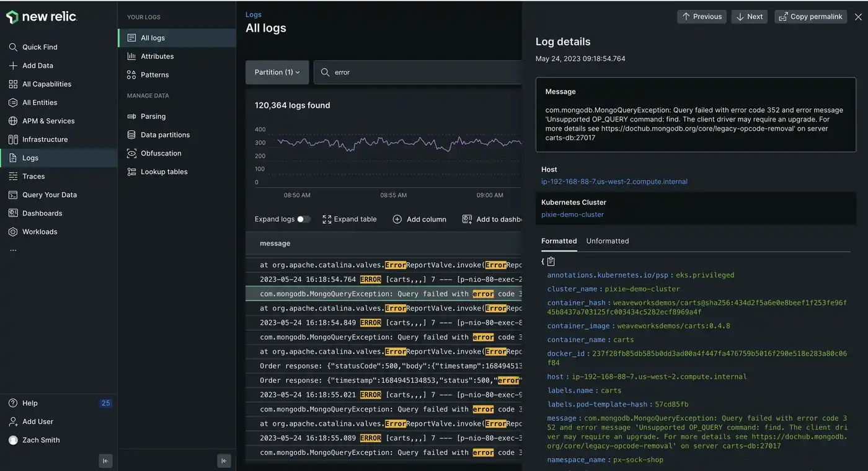Screen dimensions: 868x471
Task: Click the Add Data plus icon
Action: point(13,66)
